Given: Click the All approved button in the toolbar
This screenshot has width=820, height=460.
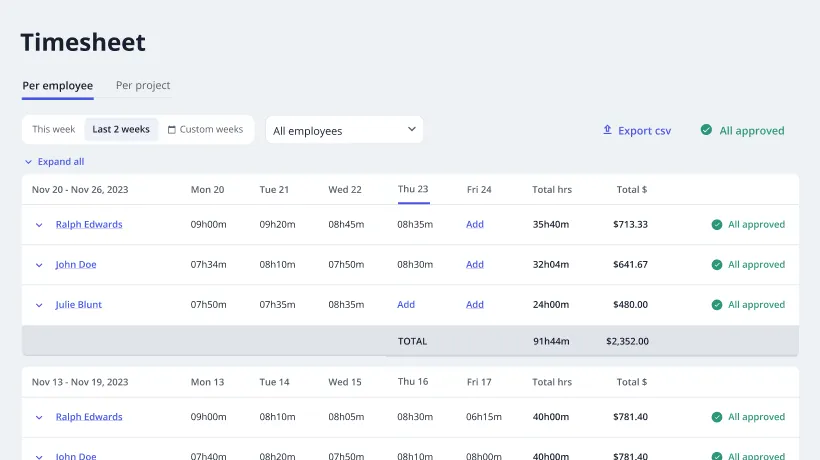Looking at the screenshot, I should [742, 130].
